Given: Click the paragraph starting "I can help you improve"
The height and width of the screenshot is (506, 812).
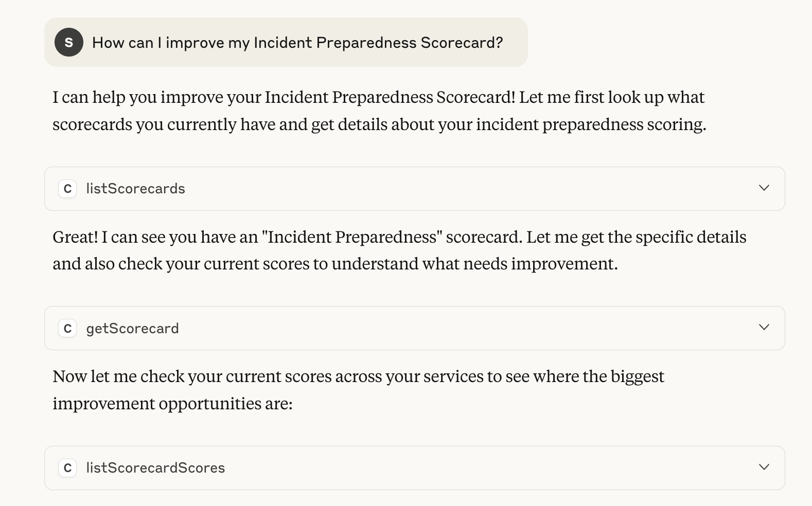Looking at the screenshot, I should click(x=379, y=111).
